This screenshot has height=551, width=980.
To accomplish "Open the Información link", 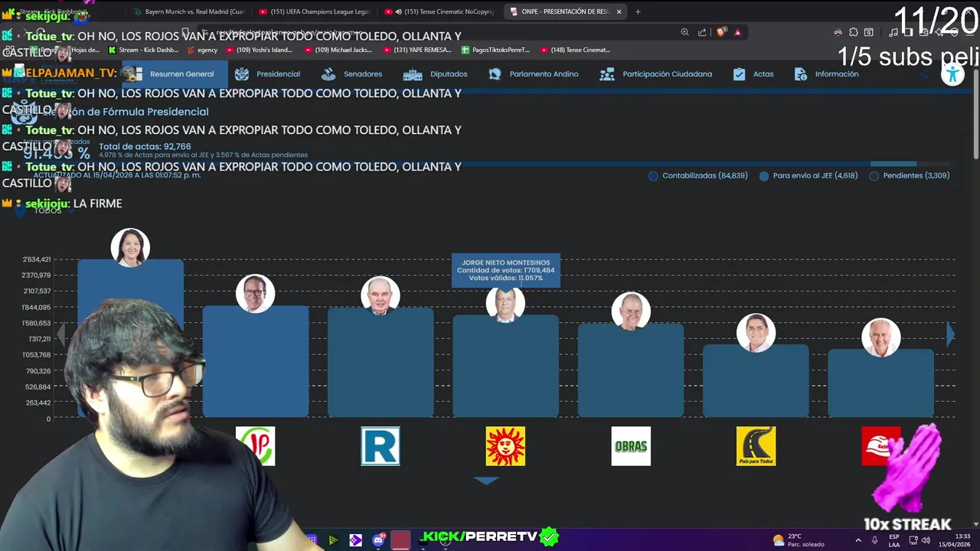I will [x=837, y=74].
